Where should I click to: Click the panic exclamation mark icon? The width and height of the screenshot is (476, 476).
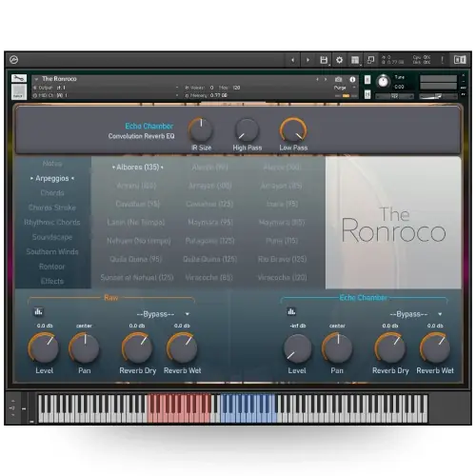[x=442, y=60]
